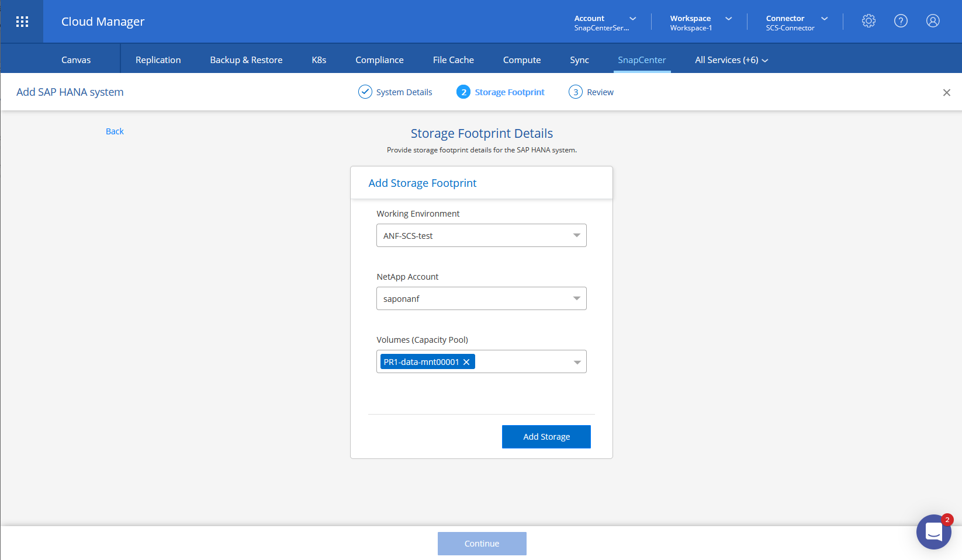This screenshot has height=560, width=962.
Task: Click the Storage Footprint step label
Action: coord(510,92)
